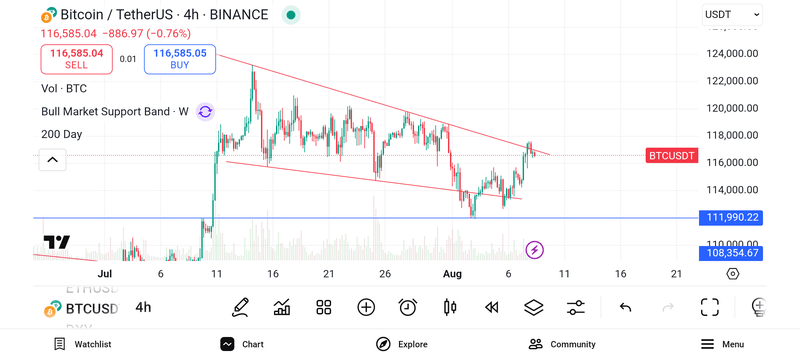Viewport: 800px width, 360px height.
Task: Enter fullscreen mode
Action: coord(710,307)
